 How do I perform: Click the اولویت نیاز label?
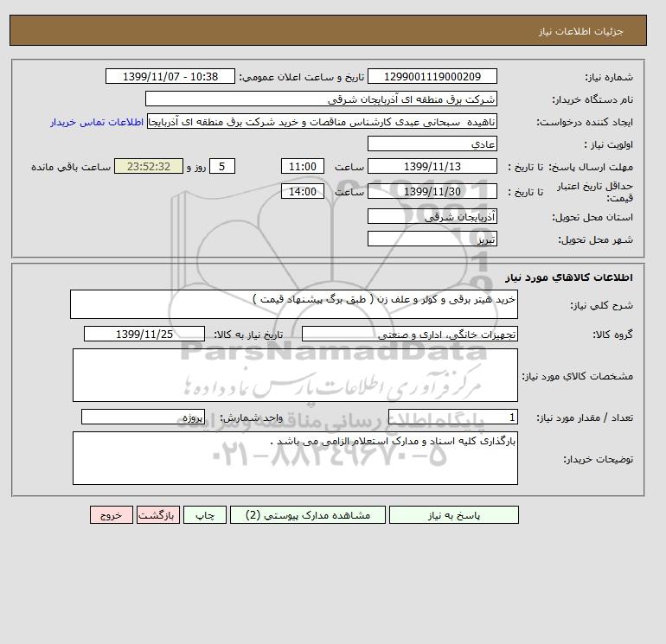tap(609, 144)
